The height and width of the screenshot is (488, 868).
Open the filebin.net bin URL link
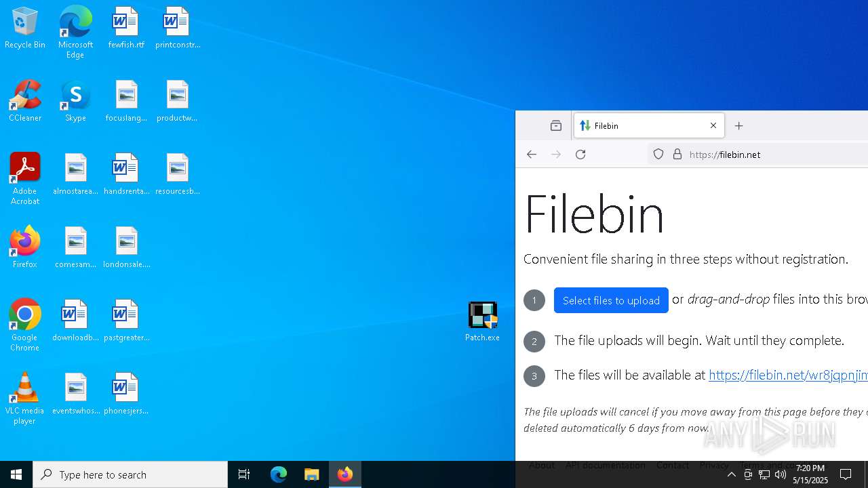point(788,375)
